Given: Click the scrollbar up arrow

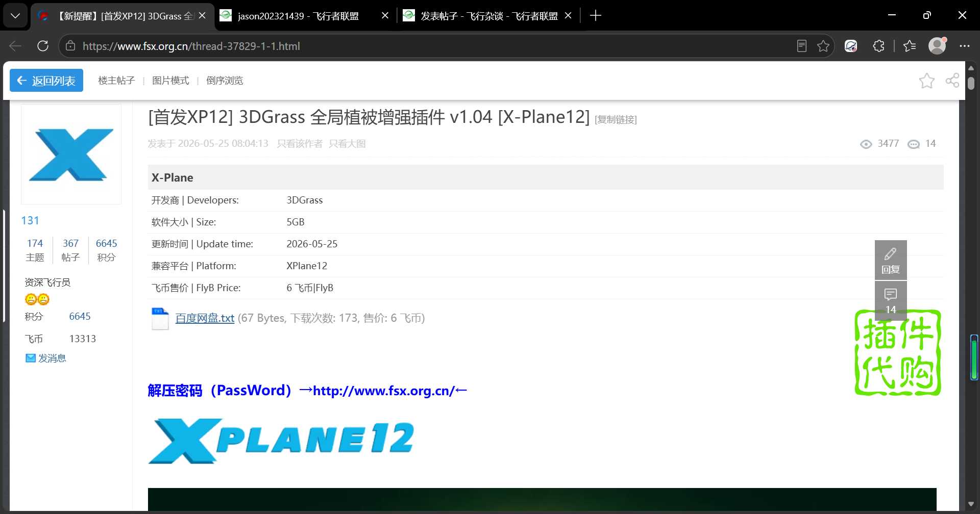Looking at the screenshot, I should [x=971, y=68].
